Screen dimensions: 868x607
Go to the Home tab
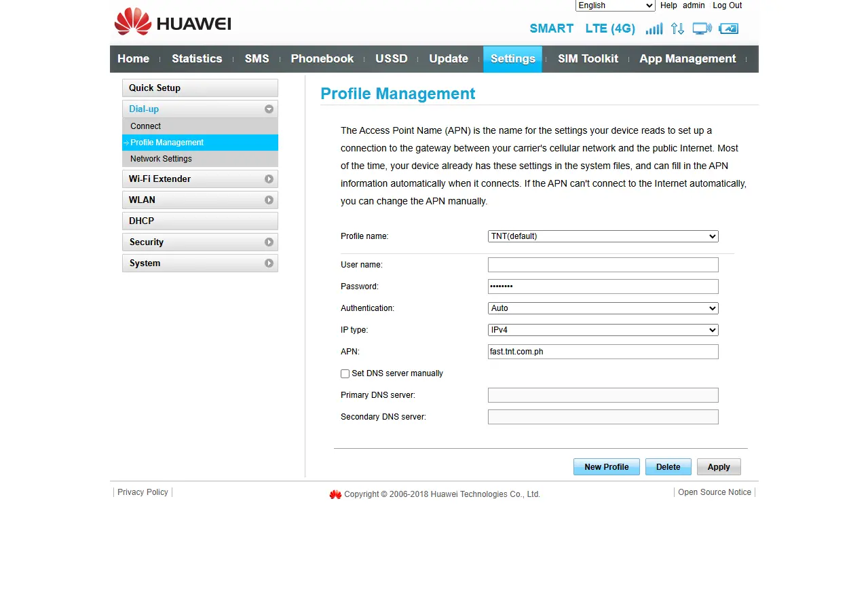coord(133,59)
